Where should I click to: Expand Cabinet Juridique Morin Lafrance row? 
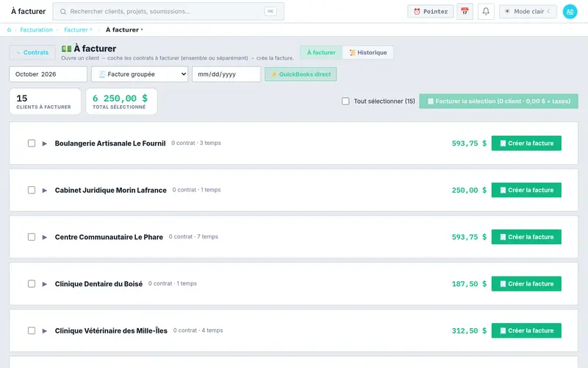point(45,191)
